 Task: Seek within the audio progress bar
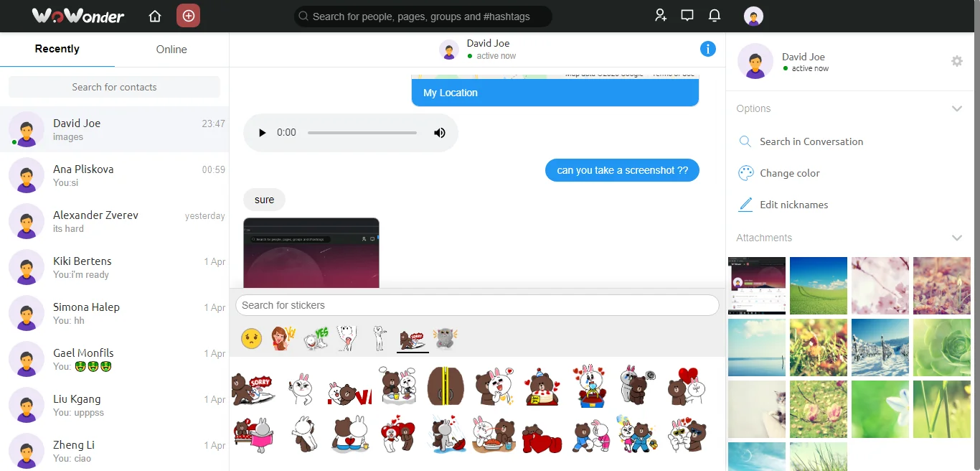(x=362, y=133)
